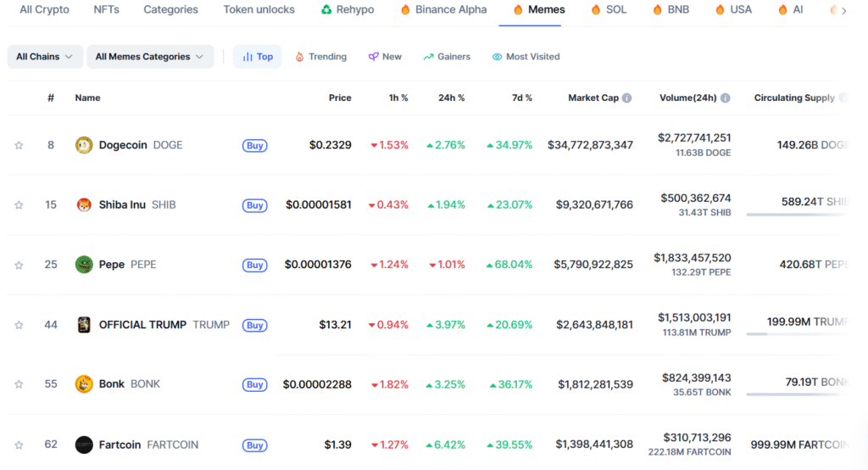
Task: Click the flame icon beside Binance Alpha
Action: tap(405, 9)
